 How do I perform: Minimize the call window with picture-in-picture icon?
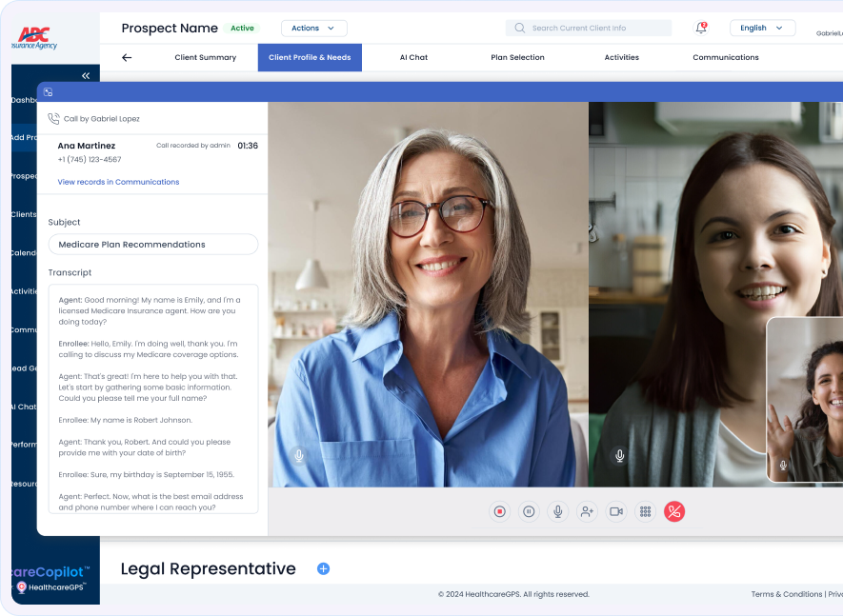pyautogui.click(x=49, y=92)
